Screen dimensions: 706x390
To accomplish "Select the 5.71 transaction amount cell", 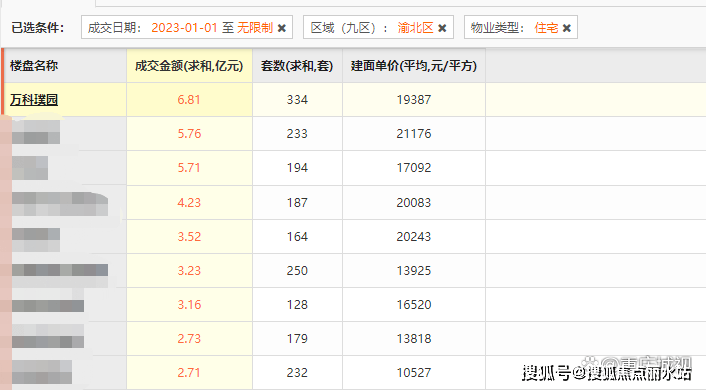I will point(189,168).
